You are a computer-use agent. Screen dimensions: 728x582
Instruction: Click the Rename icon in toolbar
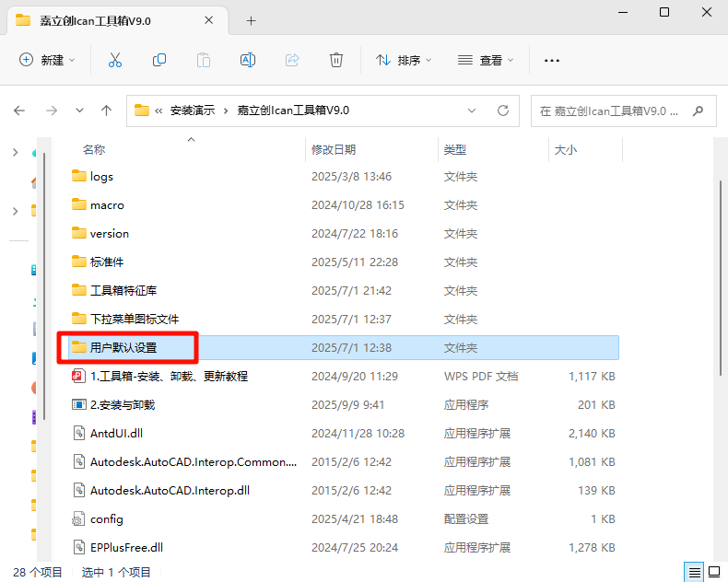[x=247, y=60]
